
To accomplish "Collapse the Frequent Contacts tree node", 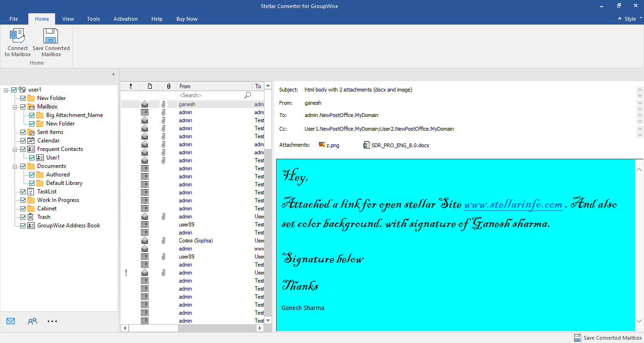I will [x=15, y=149].
